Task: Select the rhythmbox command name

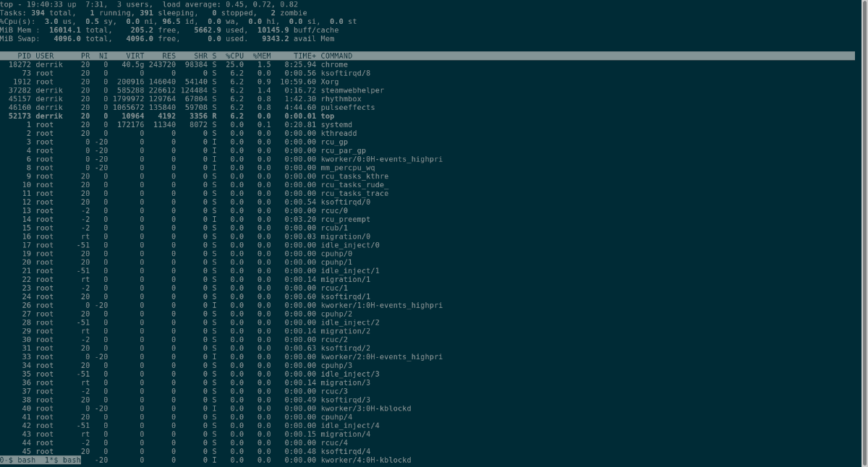Action: tap(341, 99)
